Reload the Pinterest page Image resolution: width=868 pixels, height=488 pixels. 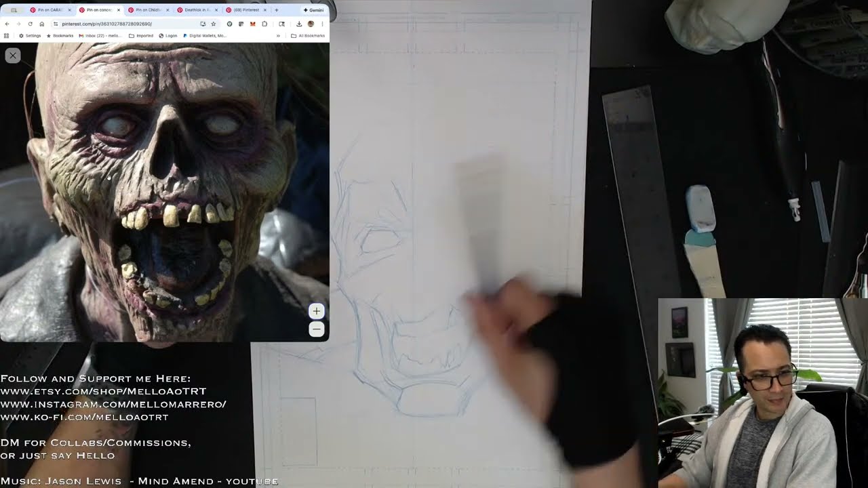click(30, 24)
